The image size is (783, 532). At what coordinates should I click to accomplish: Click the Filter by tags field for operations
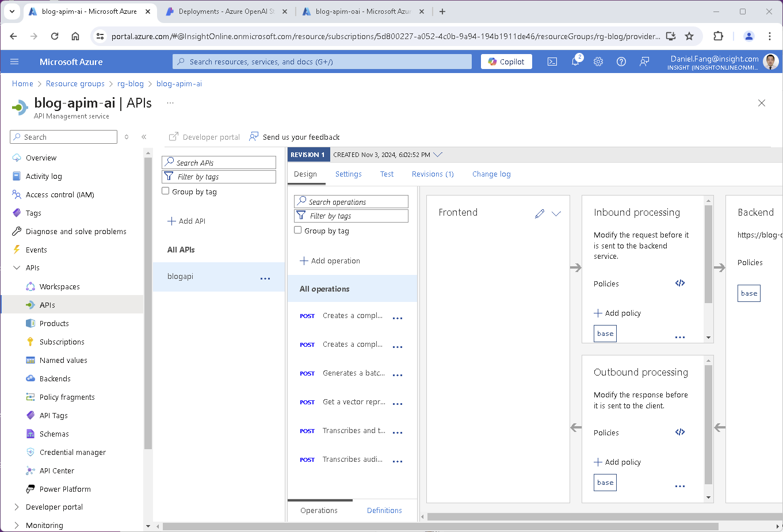(351, 216)
